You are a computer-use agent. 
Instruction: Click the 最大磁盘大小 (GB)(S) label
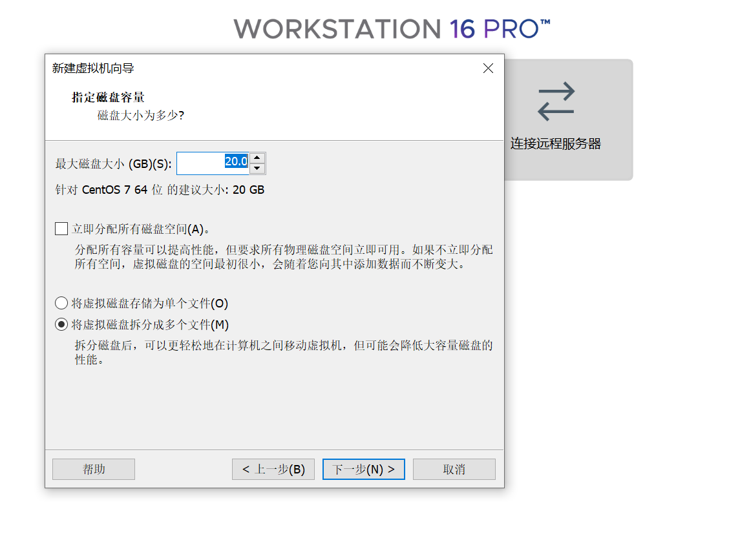114,163
